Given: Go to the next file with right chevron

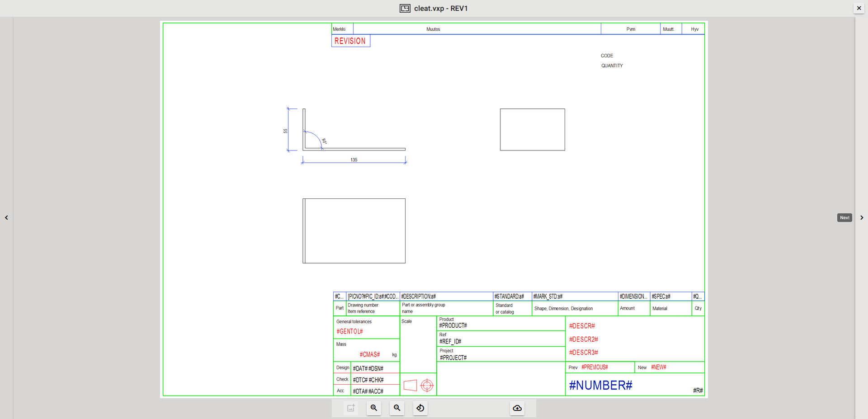Looking at the screenshot, I should tap(862, 218).
